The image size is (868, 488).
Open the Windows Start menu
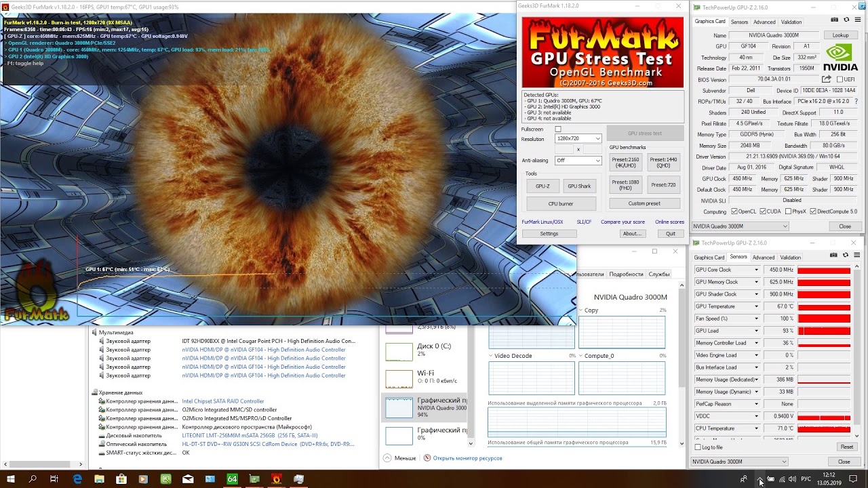pyautogui.click(x=11, y=479)
